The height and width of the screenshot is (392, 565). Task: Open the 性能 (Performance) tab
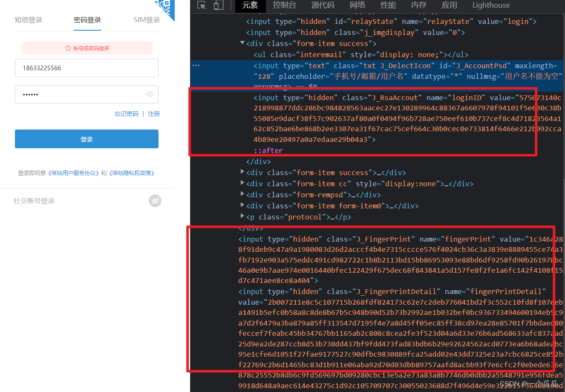(x=388, y=5)
